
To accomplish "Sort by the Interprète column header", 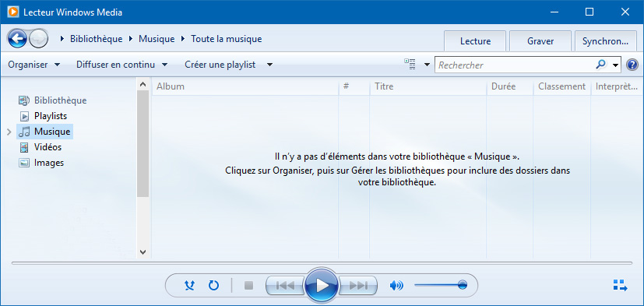I will [616, 86].
